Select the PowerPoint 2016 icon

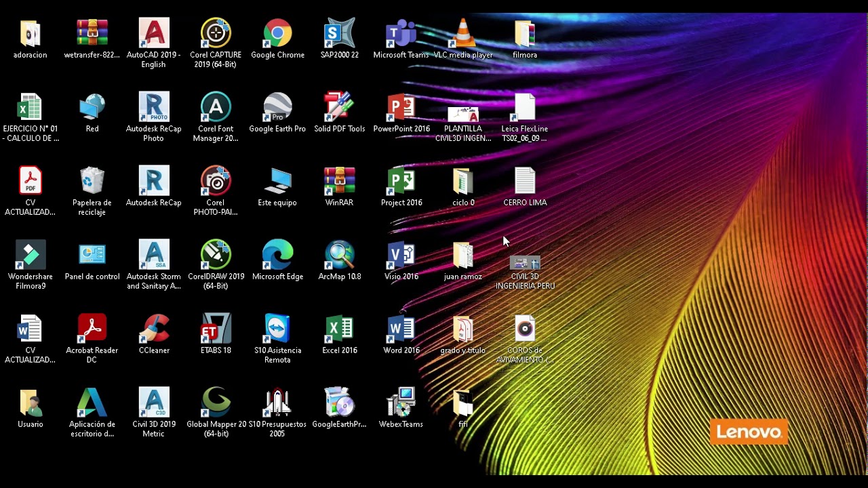point(401,107)
